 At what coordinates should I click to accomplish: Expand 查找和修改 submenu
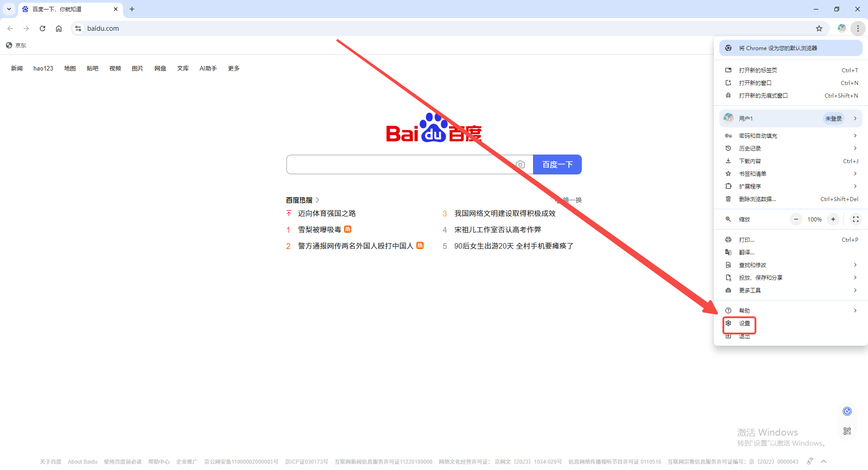791,265
